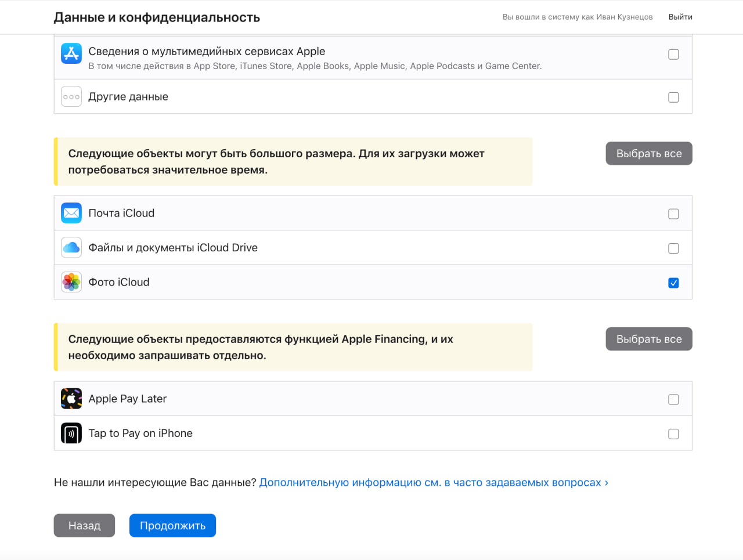Select the Apple Pay Later icon

[x=71, y=399]
